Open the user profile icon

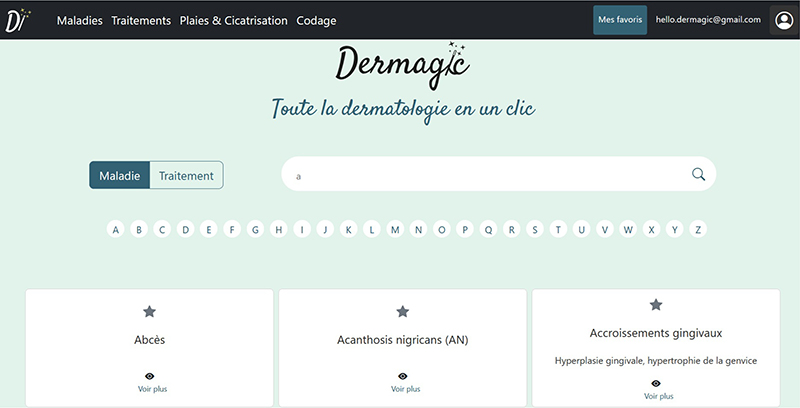pyautogui.click(x=784, y=20)
